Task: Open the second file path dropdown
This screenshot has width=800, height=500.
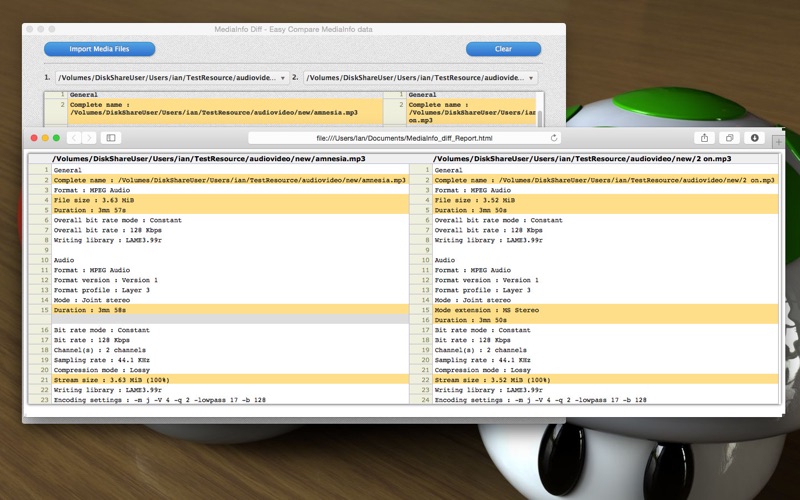Action: point(420,78)
